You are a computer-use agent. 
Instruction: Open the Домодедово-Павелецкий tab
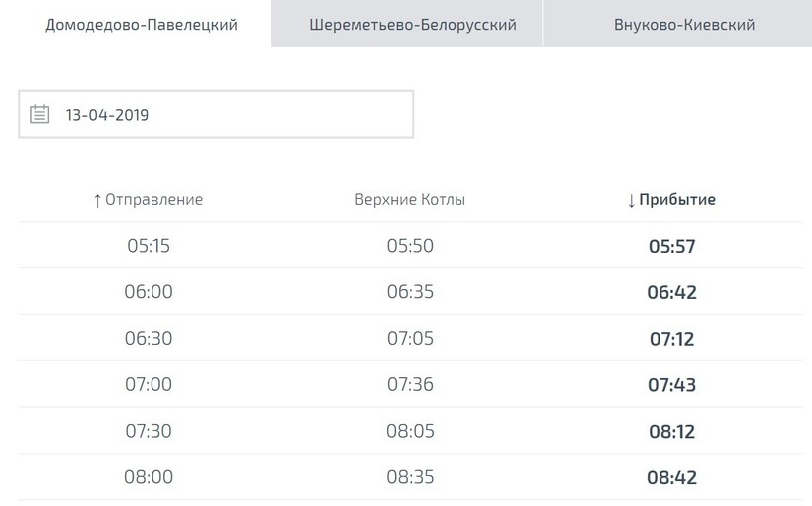click(142, 24)
